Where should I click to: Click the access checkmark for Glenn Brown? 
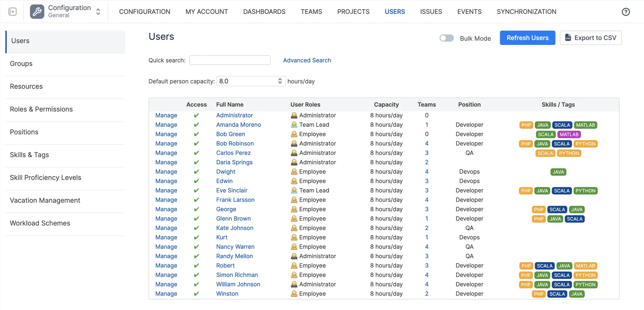[197, 219]
